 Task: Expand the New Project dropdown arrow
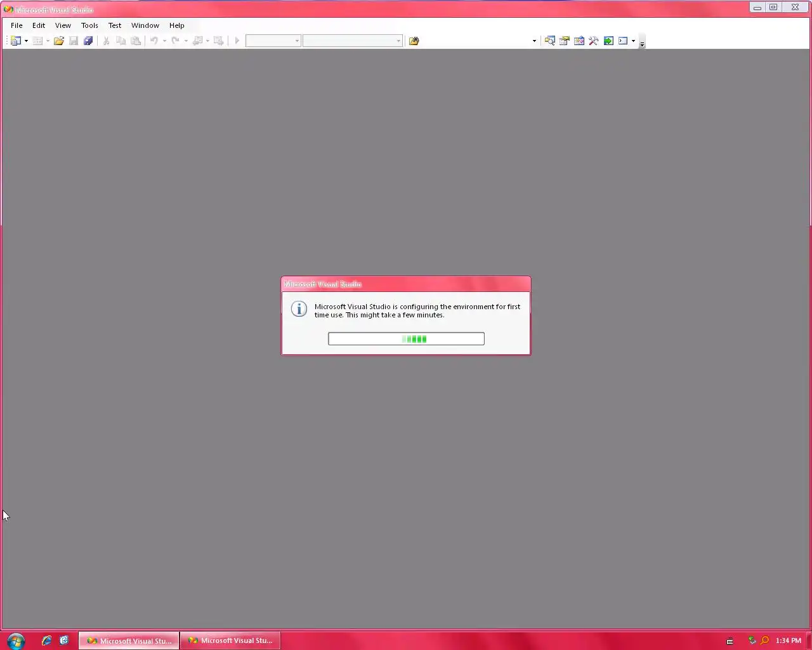pyautogui.click(x=26, y=41)
